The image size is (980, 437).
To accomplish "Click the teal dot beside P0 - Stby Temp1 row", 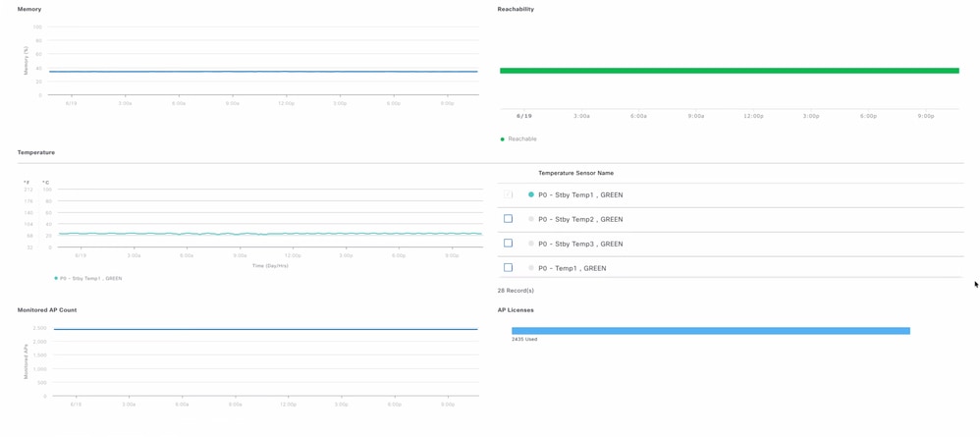I will click(x=531, y=194).
